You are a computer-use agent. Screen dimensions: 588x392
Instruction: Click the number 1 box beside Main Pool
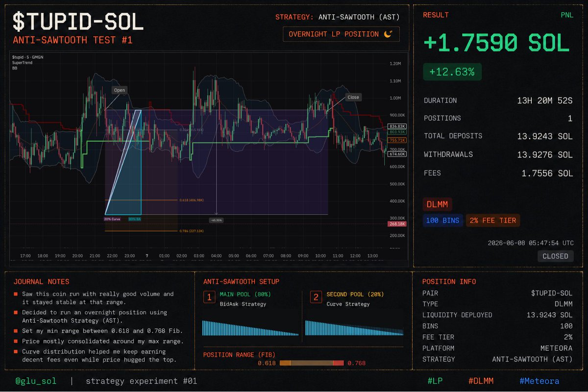pyautogui.click(x=209, y=297)
